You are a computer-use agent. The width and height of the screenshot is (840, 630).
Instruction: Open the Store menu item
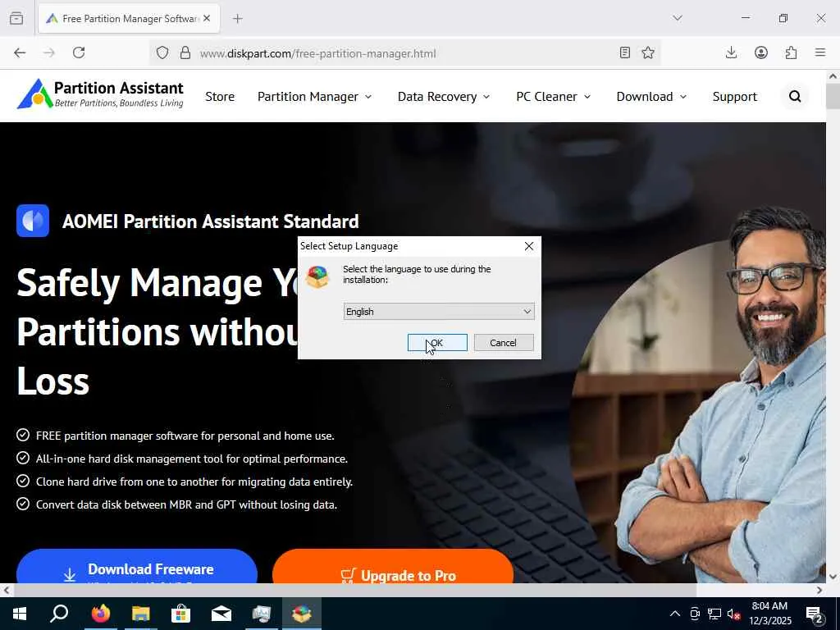pos(220,97)
